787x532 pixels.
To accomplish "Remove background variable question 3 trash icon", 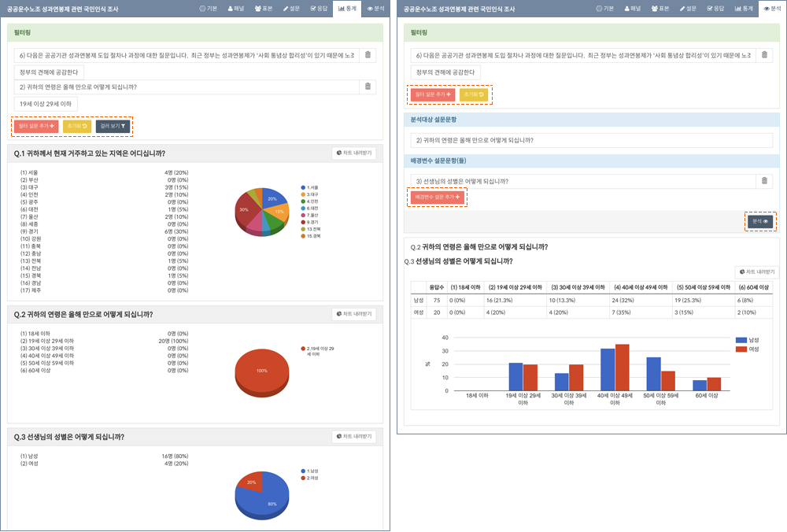I will pyautogui.click(x=764, y=181).
